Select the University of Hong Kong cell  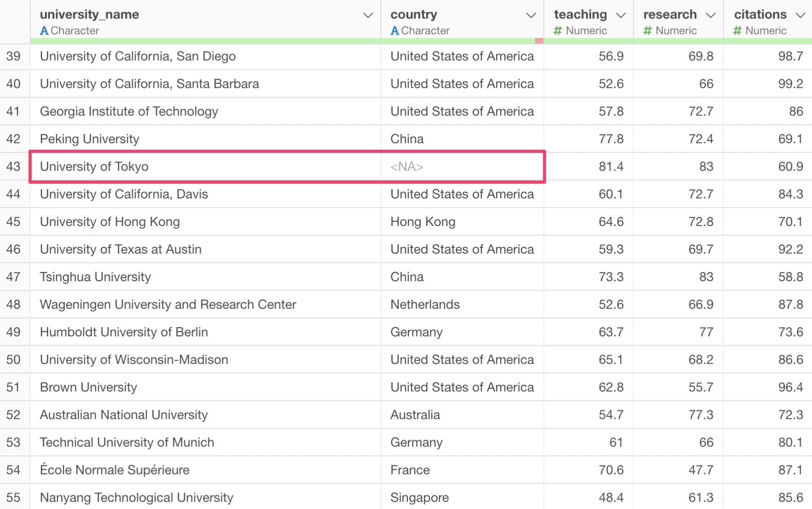[206, 222]
